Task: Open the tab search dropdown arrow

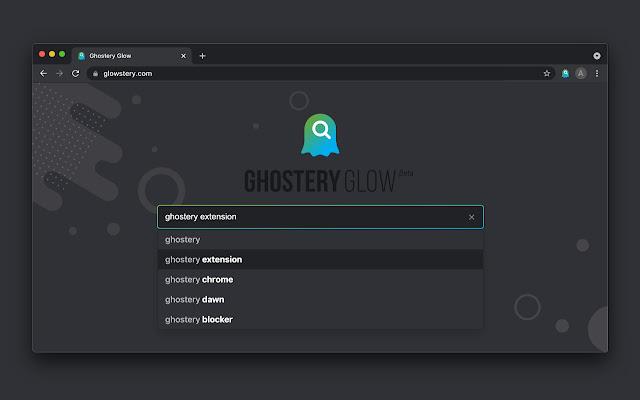Action: [x=597, y=56]
